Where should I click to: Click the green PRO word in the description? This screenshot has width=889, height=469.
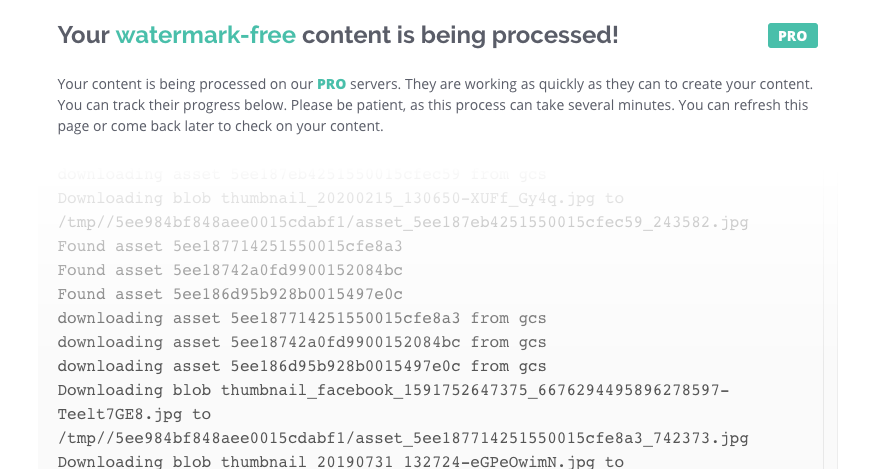[332, 83]
